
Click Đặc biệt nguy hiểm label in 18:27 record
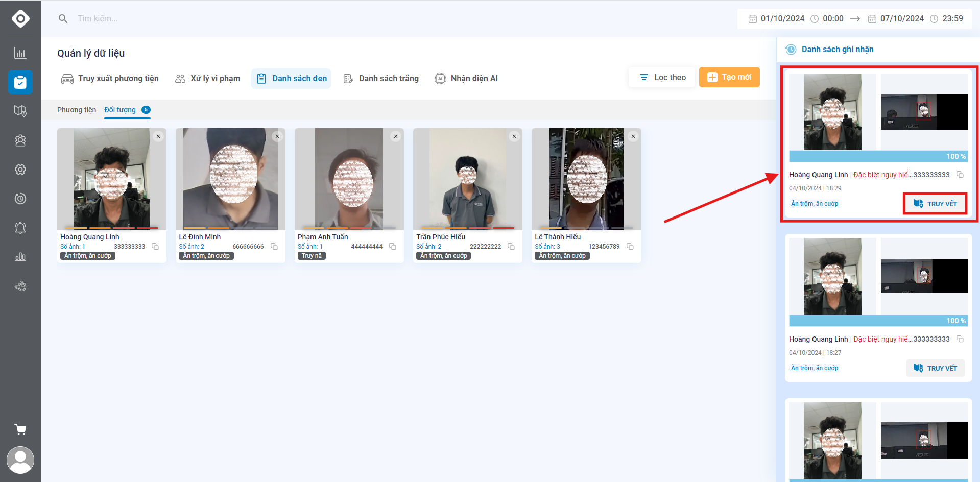[882, 339]
